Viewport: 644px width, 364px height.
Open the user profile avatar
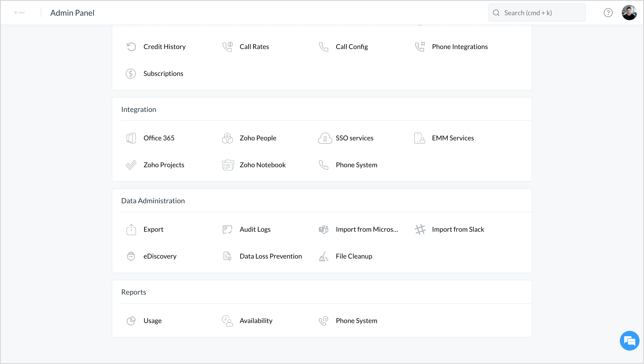click(629, 13)
